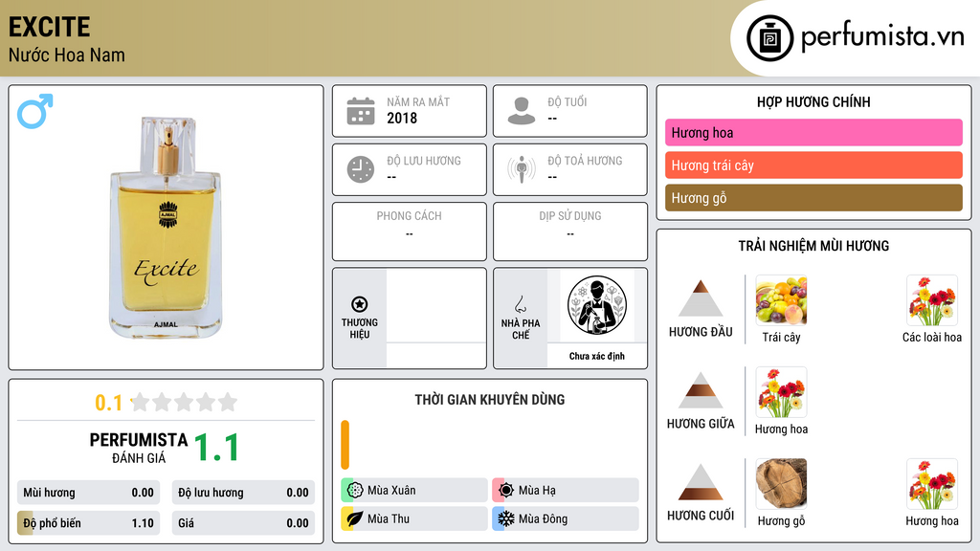Click the Excite perfume bottle image
980x551 pixels.
tap(166, 228)
